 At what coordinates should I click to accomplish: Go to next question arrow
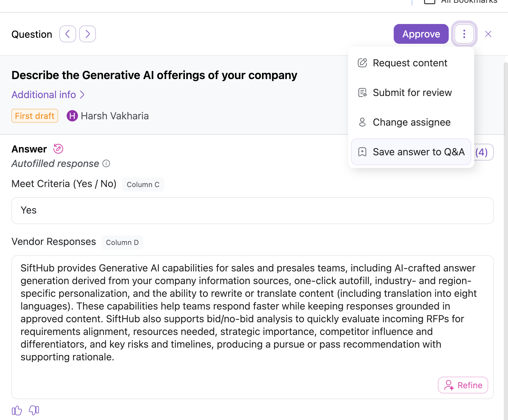click(x=87, y=34)
